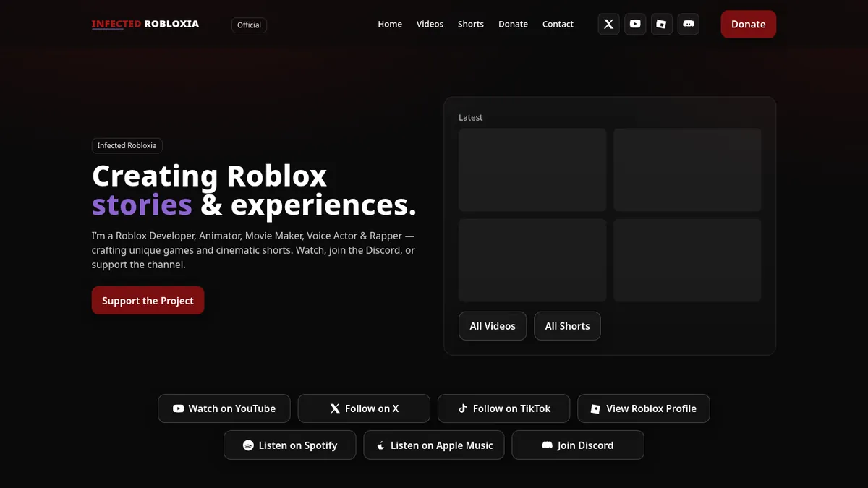Viewport: 868px width, 488px height.
Task: Click Watch on YouTube button
Action: pos(224,408)
